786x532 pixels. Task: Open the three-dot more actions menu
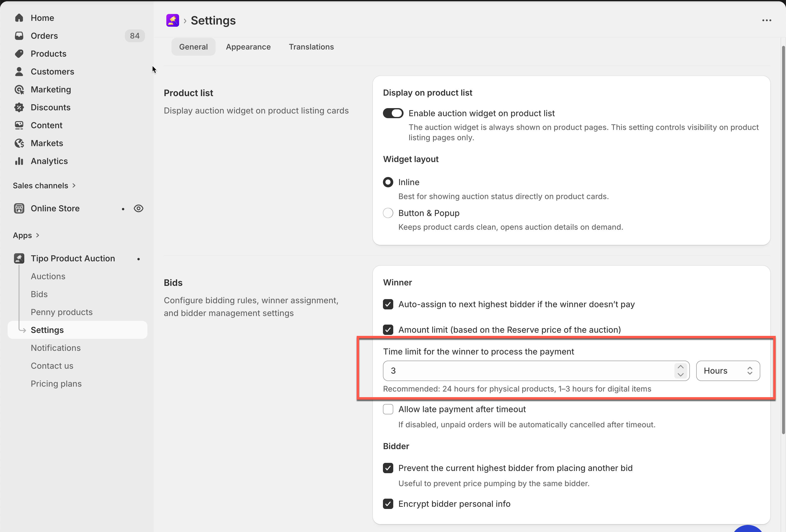coord(766,20)
